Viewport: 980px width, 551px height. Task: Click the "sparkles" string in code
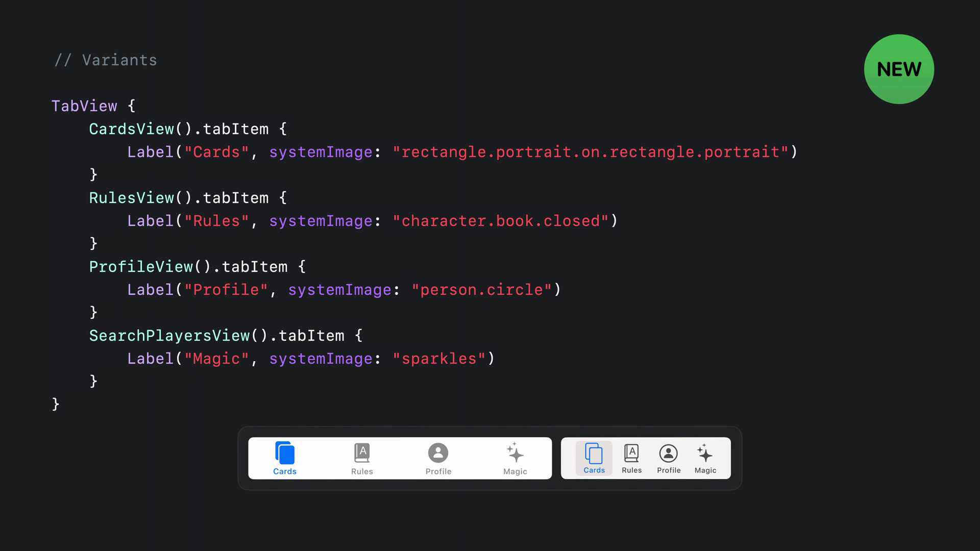[x=439, y=359]
